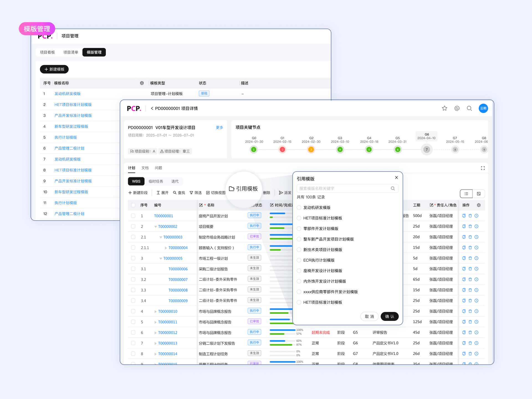Image resolution: width=532 pixels, height=399 pixels.
Task: Click 新建模板 button
Action: tap(54, 69)
